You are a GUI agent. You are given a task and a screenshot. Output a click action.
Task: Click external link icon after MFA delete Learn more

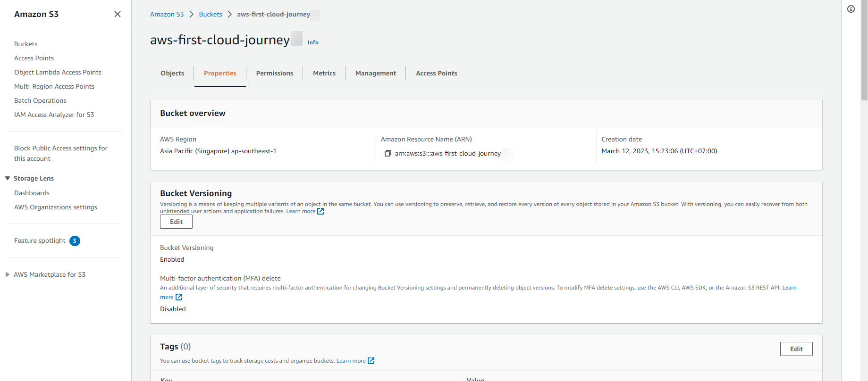point(179,297)
